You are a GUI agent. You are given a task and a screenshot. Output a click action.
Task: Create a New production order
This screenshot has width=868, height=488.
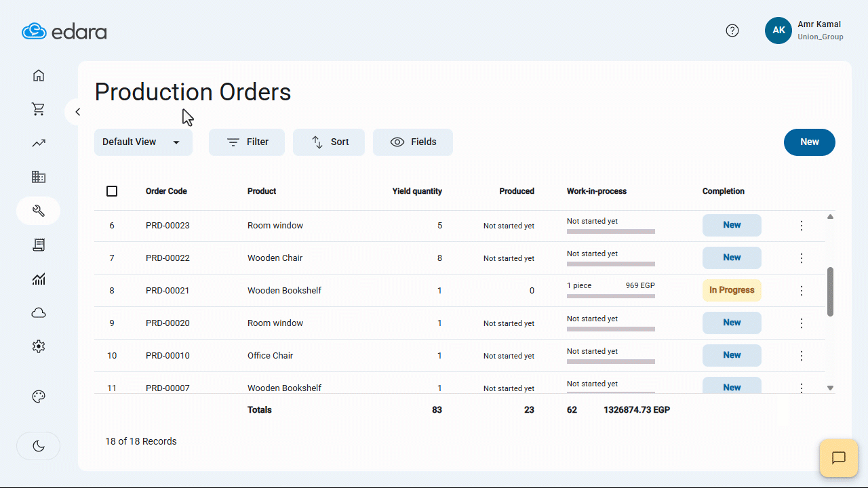(810, 142)
